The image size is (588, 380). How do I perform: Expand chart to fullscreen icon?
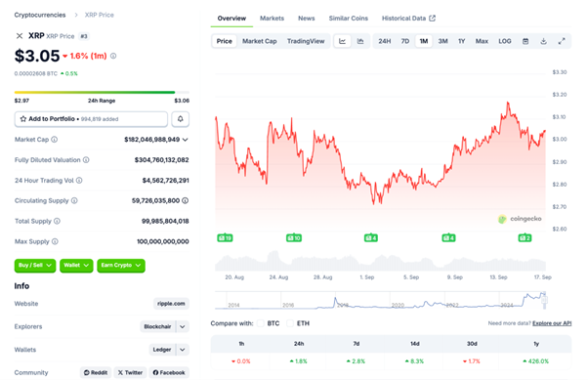[562, 41]
